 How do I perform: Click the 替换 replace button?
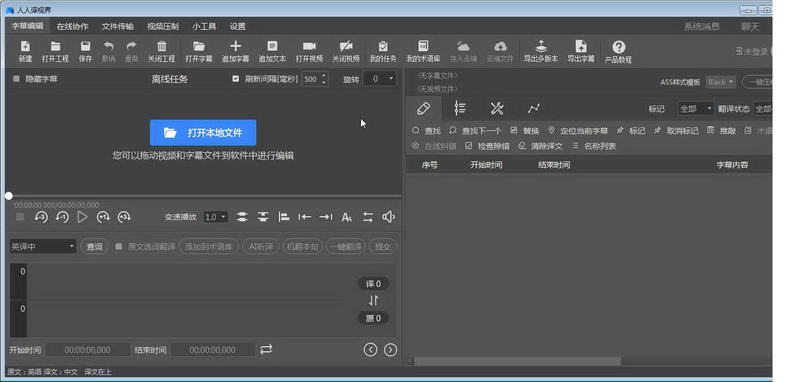point(524,131)
